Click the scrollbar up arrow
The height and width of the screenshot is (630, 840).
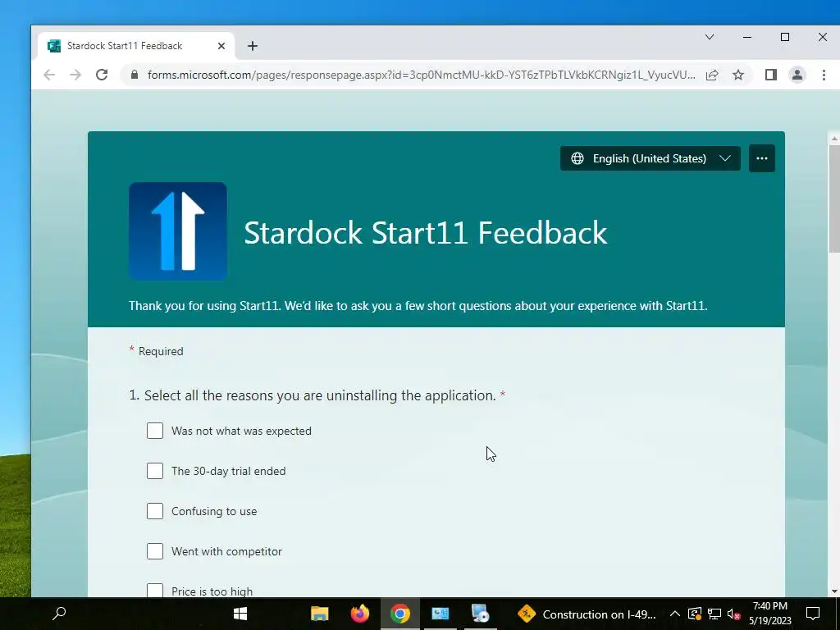834,139
